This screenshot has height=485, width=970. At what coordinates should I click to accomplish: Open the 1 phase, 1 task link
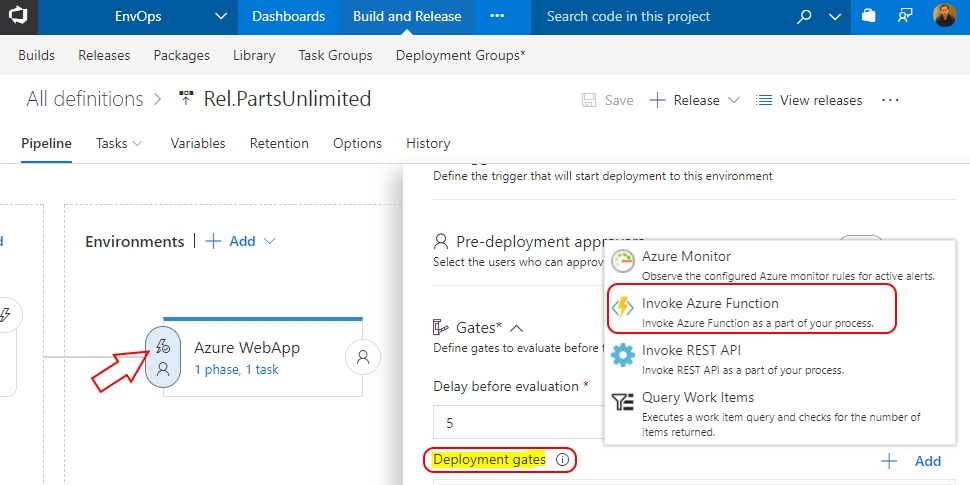tap(236, 369)
